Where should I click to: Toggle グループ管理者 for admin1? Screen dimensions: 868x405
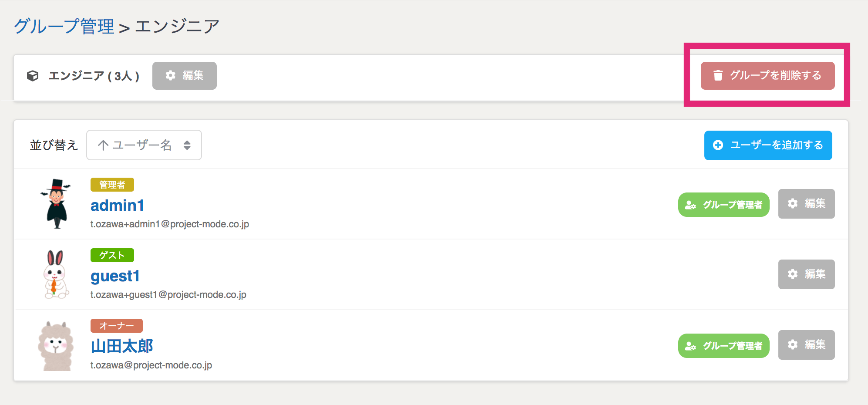[x=723, y=205]
